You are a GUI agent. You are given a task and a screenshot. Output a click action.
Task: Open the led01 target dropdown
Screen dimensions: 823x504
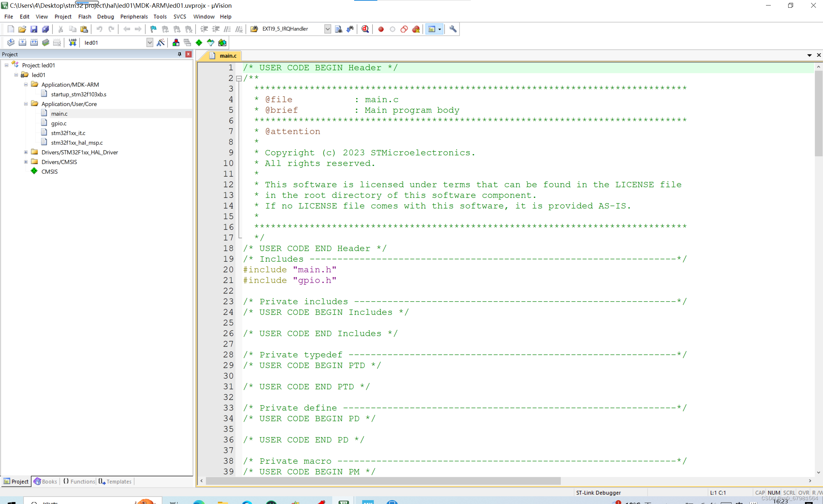point(150,43)
